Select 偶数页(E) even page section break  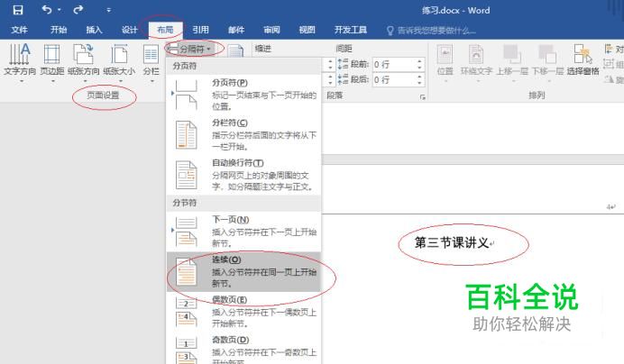click(243, 312)
